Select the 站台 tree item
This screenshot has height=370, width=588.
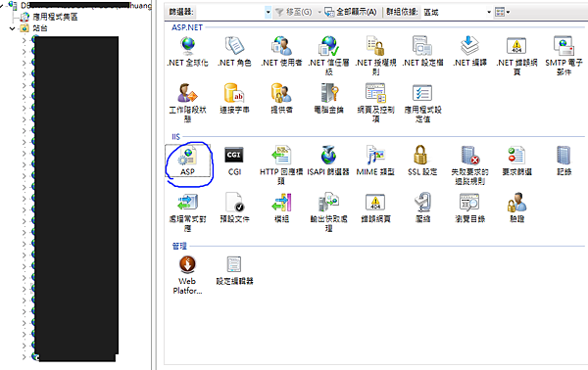click(40, 28)
